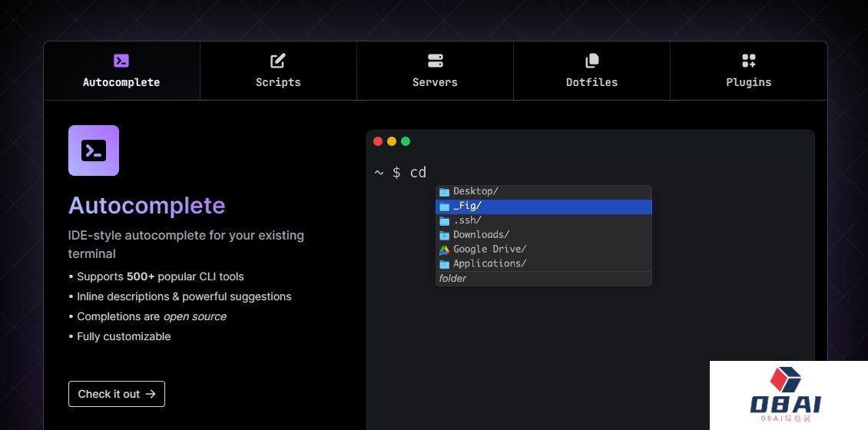The height and width of the screenshot is (430, 868).
Task: Click the pencil edit icon above Scripts
Action: click(278, 61)
